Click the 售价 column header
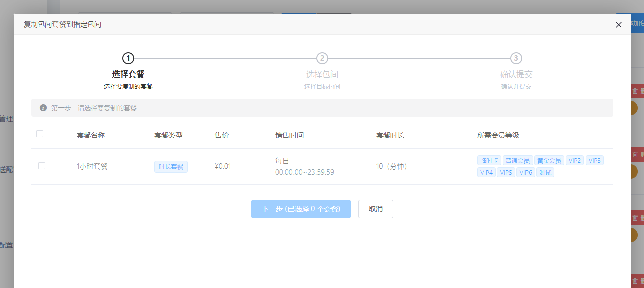The height and width of the screenshot is (288, 644). [x=222, y=135]
